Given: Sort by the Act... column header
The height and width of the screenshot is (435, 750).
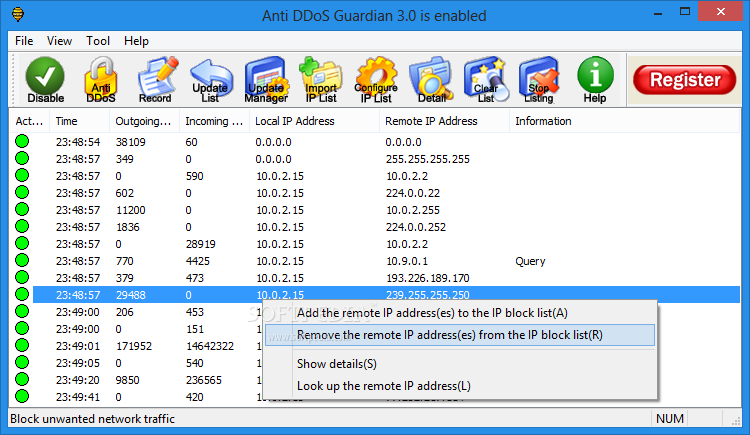Looking at the screenshot, I should pyautogui.click(x=29, y=121).
